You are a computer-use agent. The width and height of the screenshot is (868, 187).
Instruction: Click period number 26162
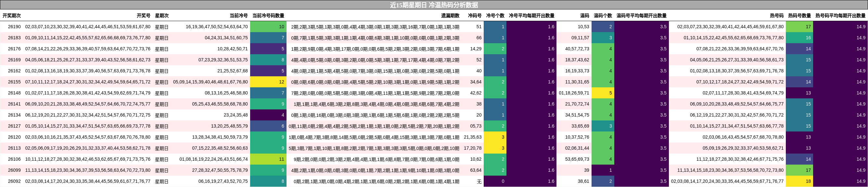(14, 71)
